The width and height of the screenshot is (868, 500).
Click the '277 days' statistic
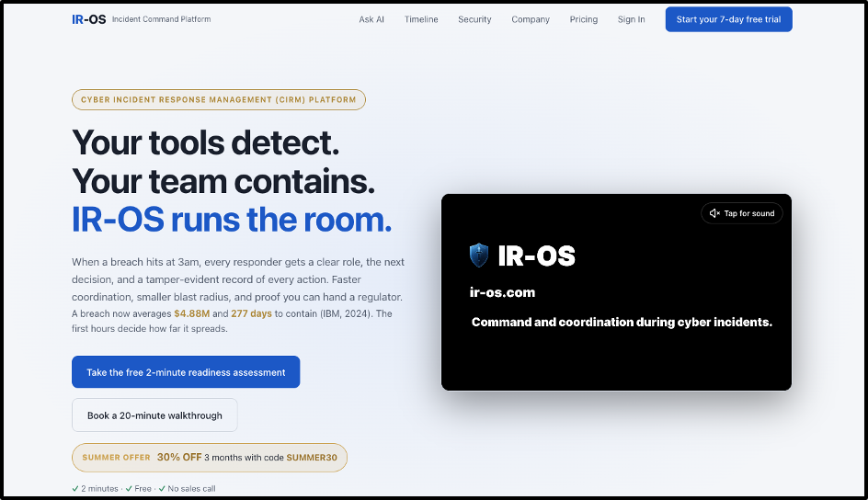(251, 313)
